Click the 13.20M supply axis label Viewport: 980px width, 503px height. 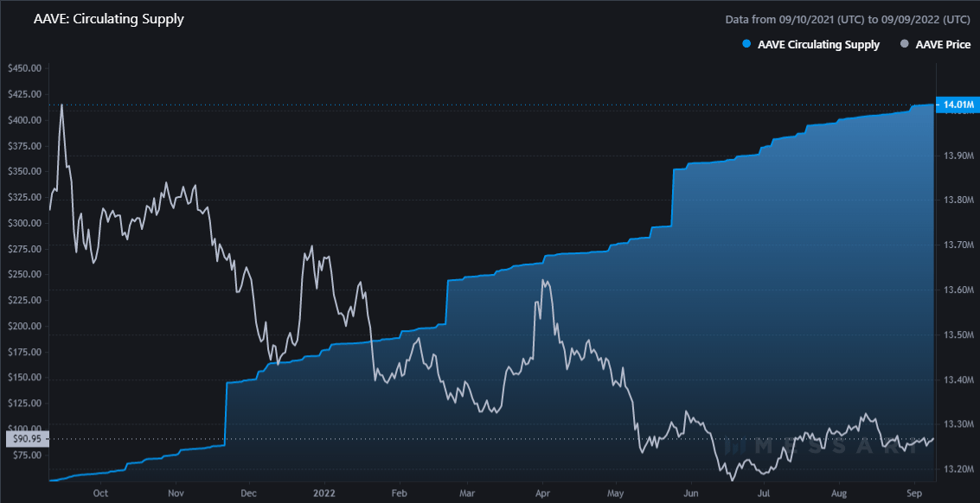pyautogui.click(x=957, y=469)
